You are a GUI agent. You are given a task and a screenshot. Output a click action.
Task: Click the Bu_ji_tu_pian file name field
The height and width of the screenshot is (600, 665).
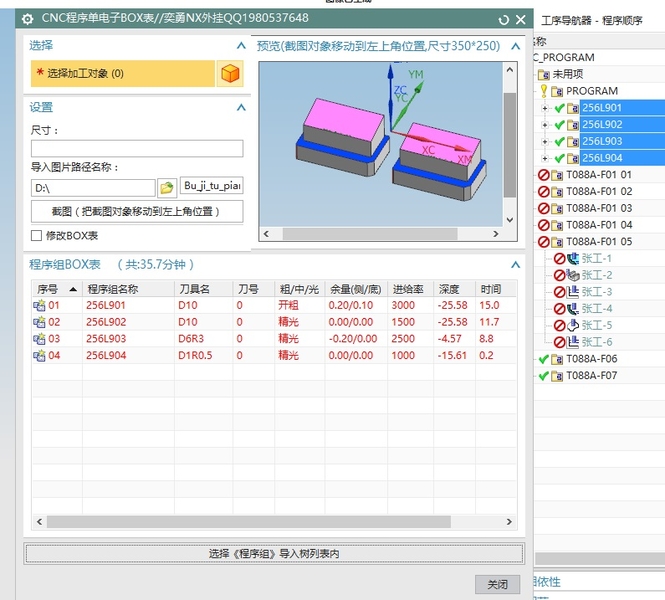[x=212, y=186]
